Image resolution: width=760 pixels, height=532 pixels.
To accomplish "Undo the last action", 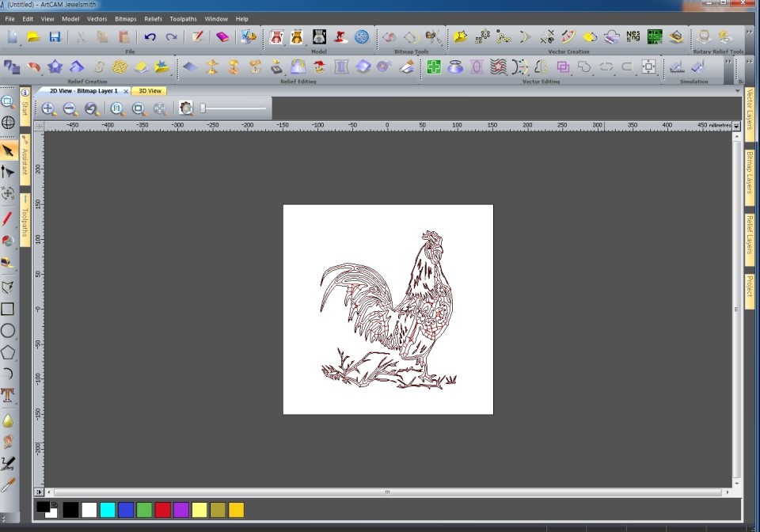I will [x=150, y=37].
